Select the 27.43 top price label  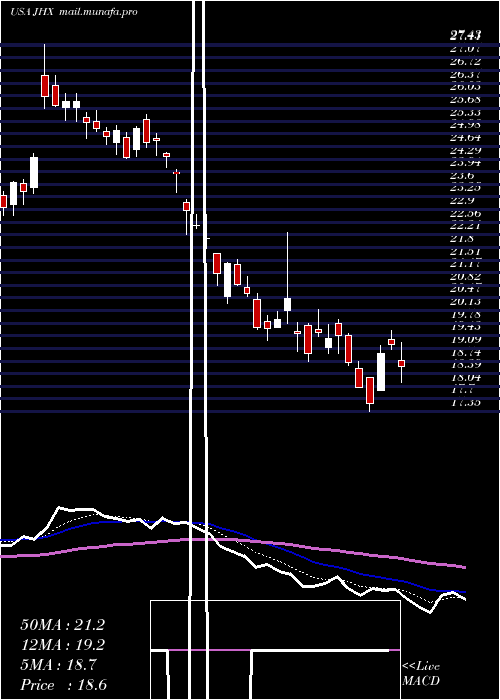tap(465, 36)
